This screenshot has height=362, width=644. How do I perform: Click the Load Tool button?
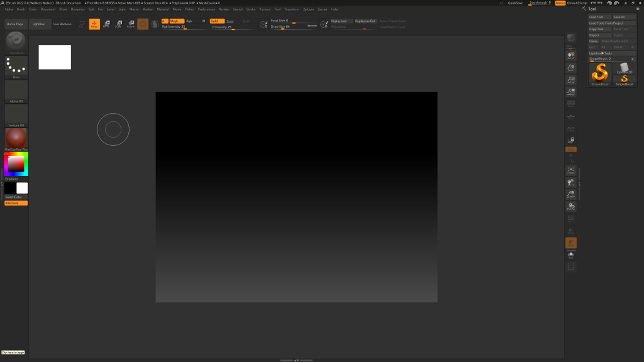(596, 17)
